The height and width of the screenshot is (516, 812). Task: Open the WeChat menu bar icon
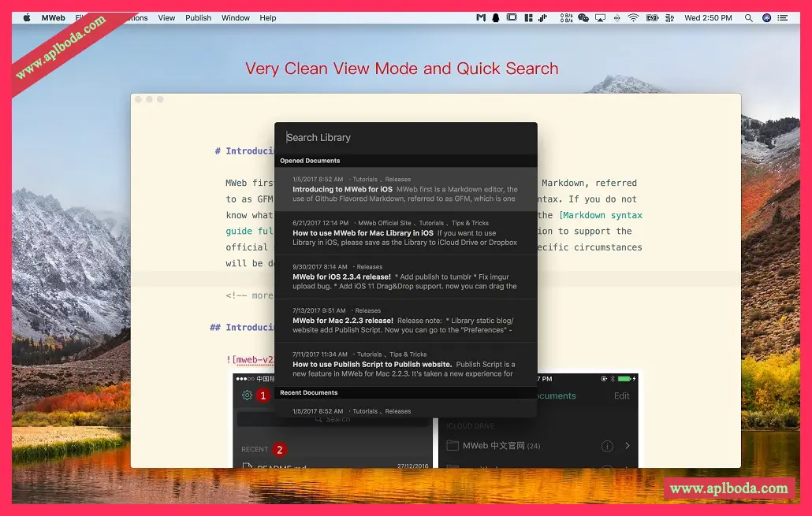coord(583,17)
